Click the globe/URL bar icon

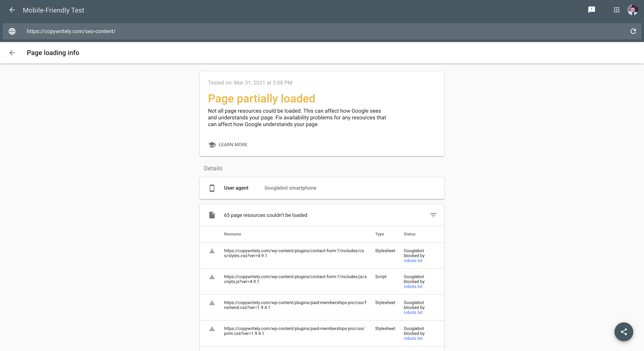(x=12, y=31)
